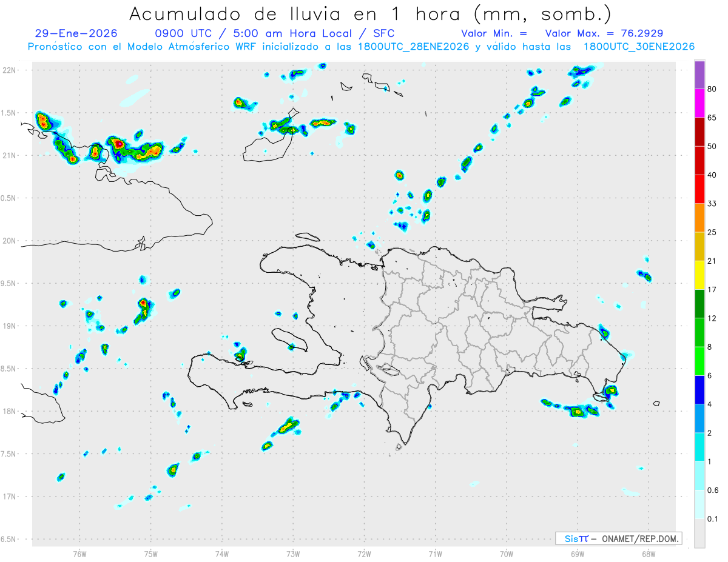Screen dimensions: 728x562
Task: Click the "71W" longitude label
Action: [x=435, y=554]
